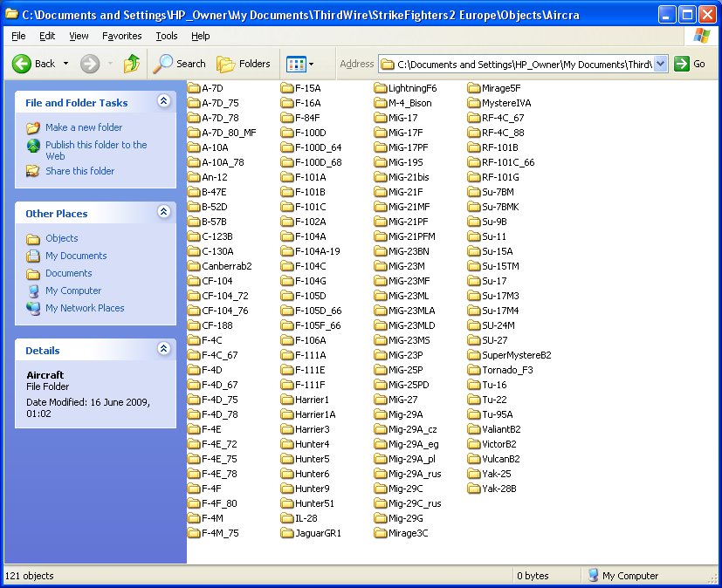Select the Tu-95A folder icon
Screen dimensions: 722x588
click(474, 414)
